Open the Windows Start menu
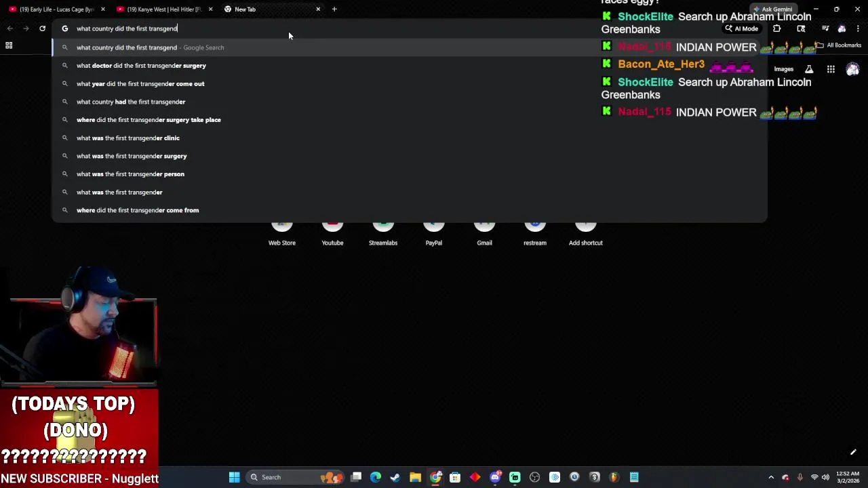Screen dimensions: 868x488 [234, 477]
